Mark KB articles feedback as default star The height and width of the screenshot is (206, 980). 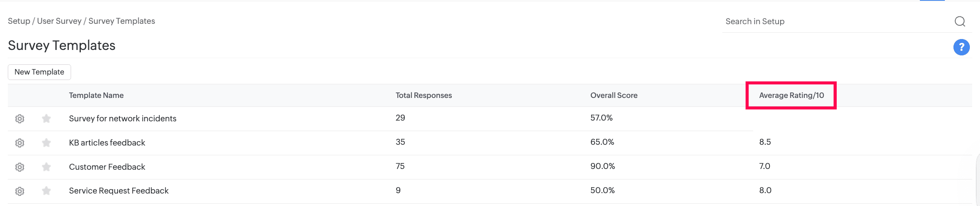click(46, 142)
